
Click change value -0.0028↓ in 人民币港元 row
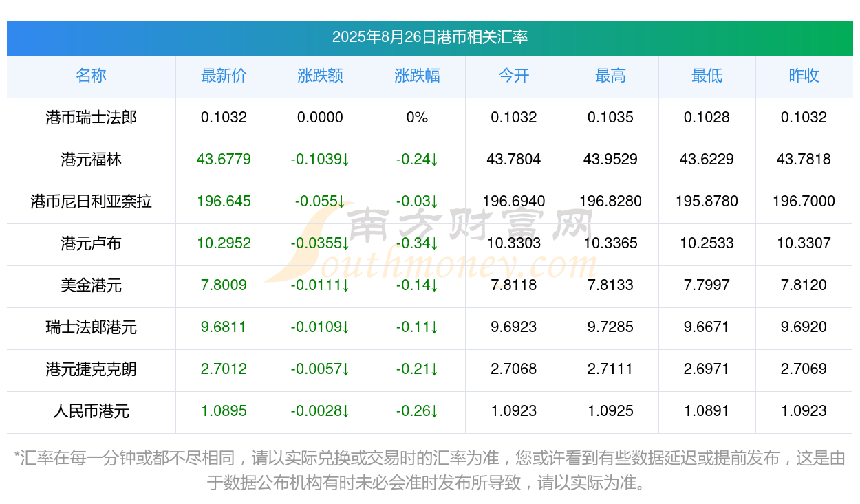point(320,411)
